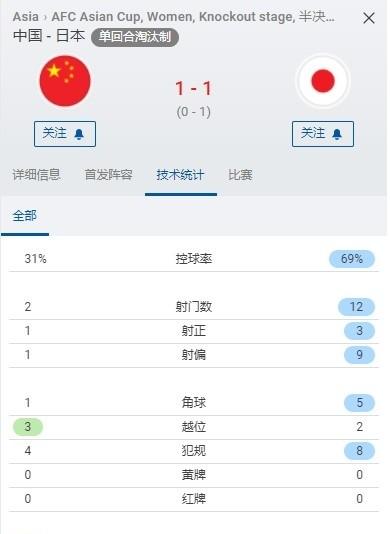Click the 1 - 1 match score
The height and width of the screenshot is (534, 390).
coord(193,88)
